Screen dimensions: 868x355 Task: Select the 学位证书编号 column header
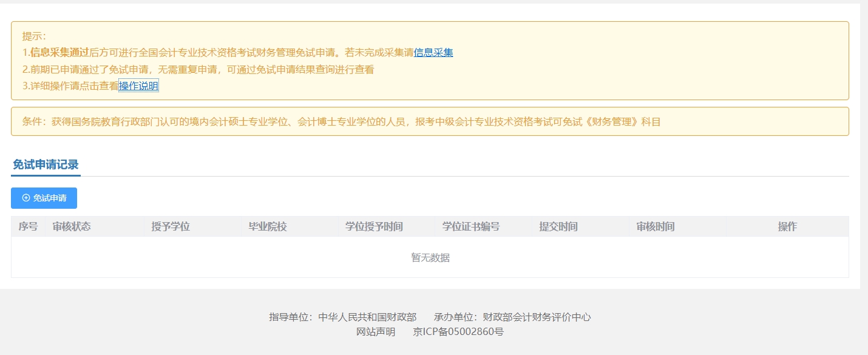[x=471, y=226]
